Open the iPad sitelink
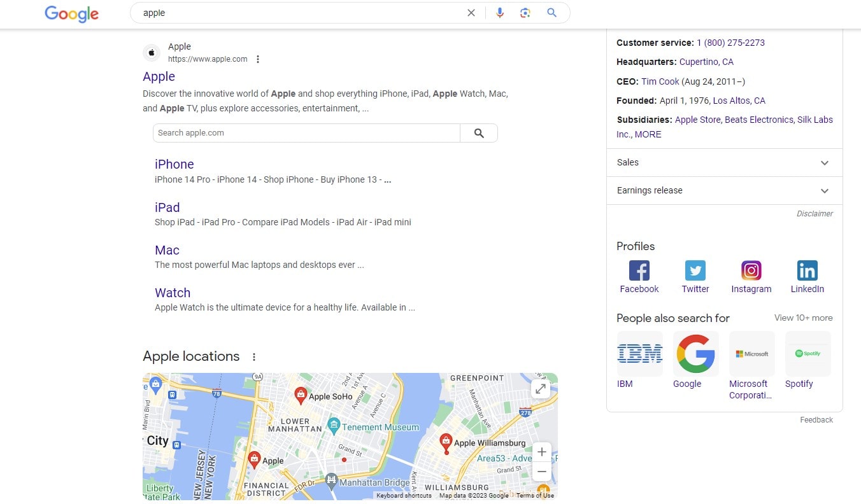 click(167, 207)
